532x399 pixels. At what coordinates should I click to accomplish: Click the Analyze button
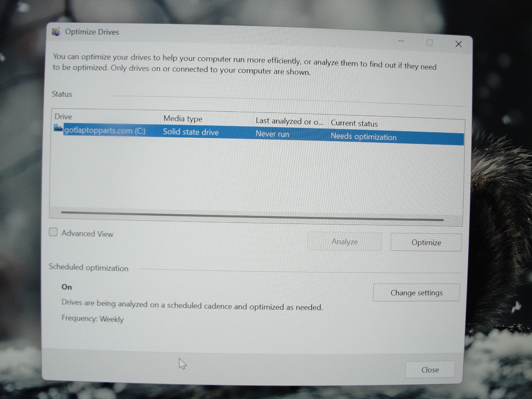[x=344, y=241]
